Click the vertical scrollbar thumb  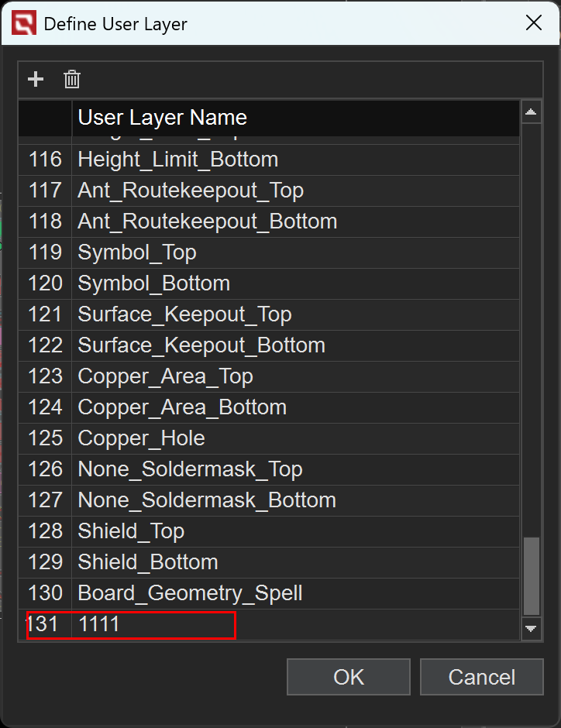(x=531, y=575)
